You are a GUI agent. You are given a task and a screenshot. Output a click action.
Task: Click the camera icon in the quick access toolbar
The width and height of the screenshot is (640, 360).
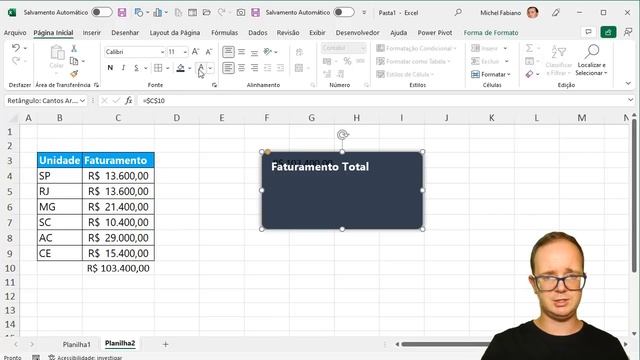tap(241, 13)
